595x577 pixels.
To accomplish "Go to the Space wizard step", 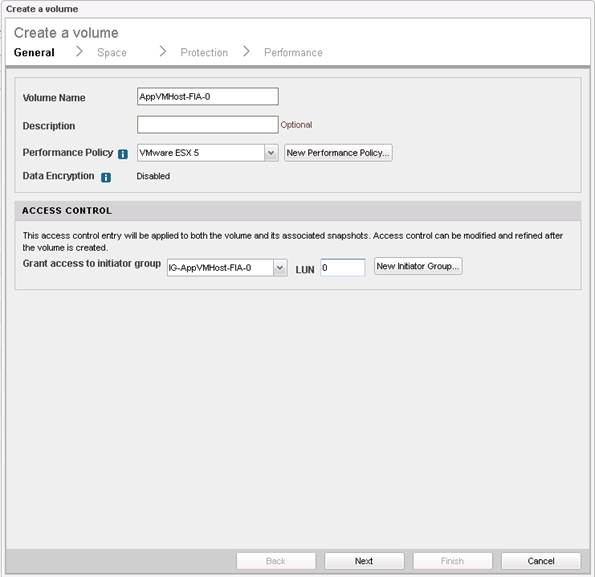I will 112,52.
